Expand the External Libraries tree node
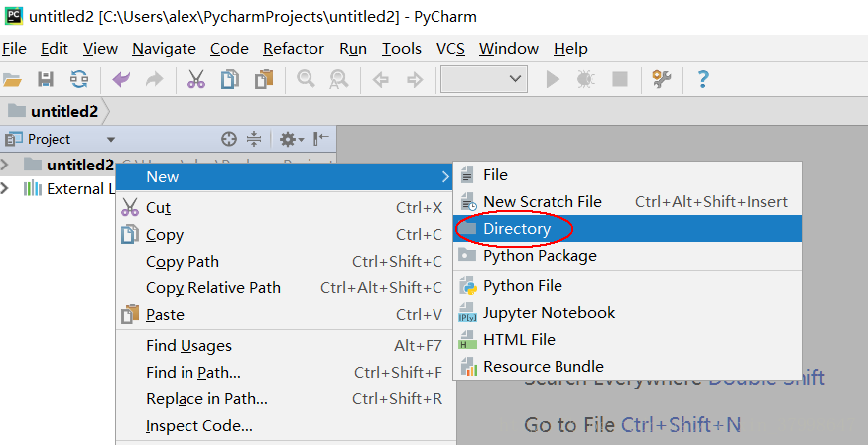 coord(7,189)
